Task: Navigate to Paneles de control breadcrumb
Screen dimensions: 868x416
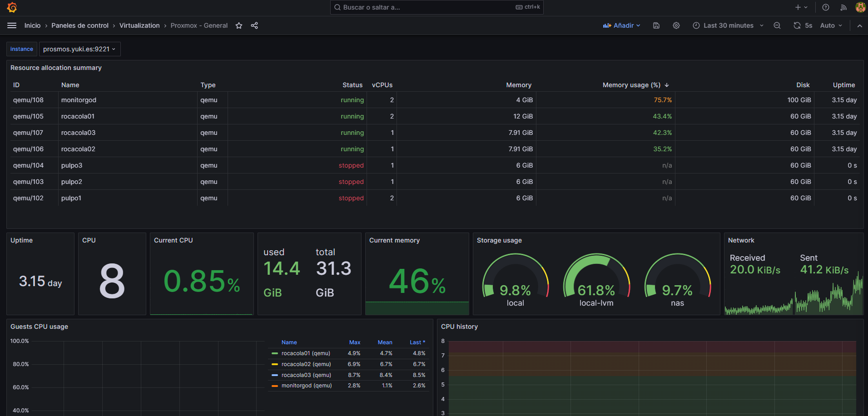Action: coord(80,25)
